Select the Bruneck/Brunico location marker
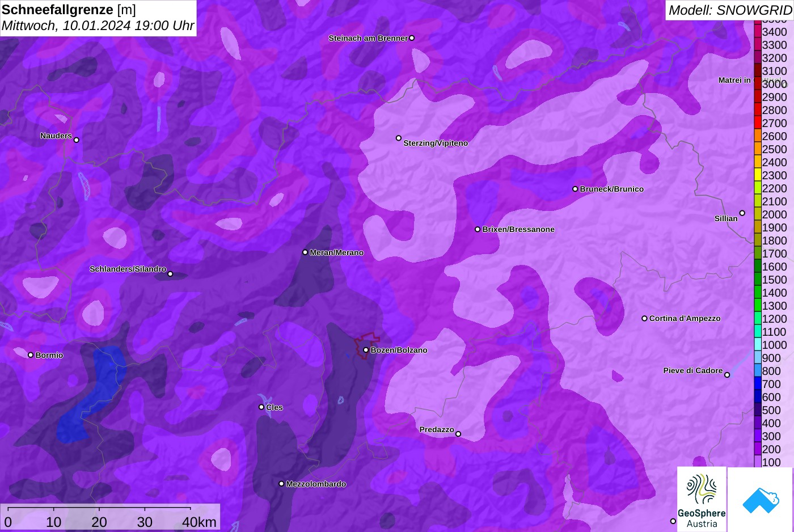Image resolution: width=794 pixels, height=532 pixels. pyautogui.click(x=575, y=189)
